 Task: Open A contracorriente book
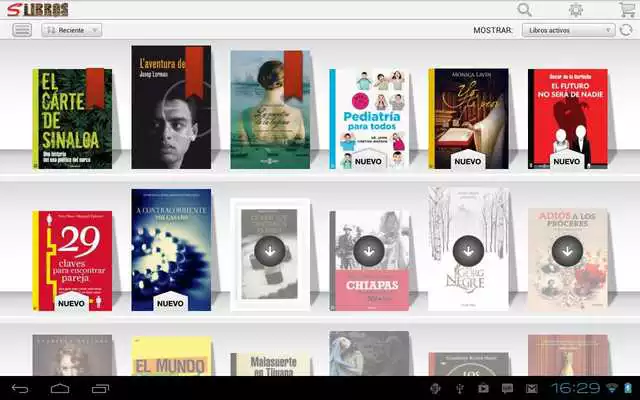tap(171, 249)
